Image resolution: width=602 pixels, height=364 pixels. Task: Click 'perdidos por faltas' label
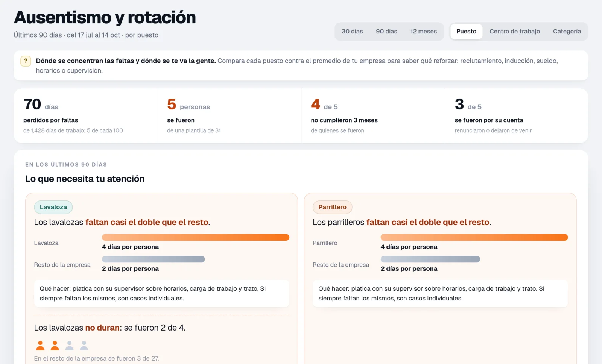tap(50, 120)
